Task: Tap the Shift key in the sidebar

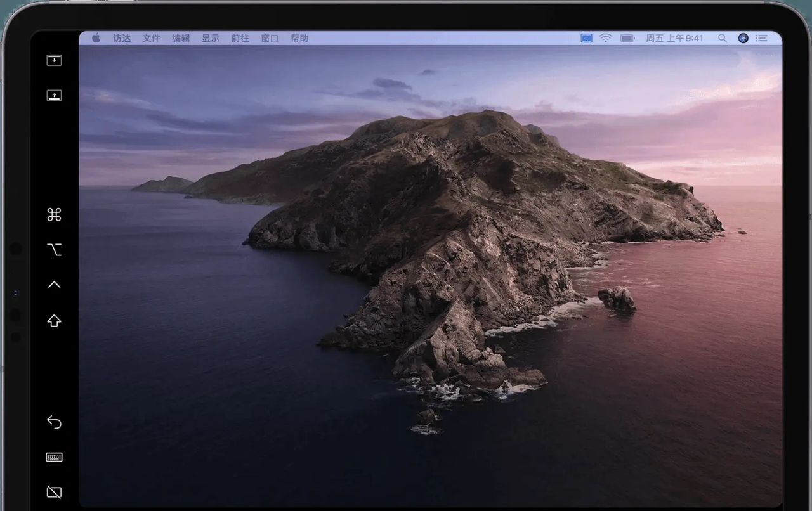Action: point(54,321)
